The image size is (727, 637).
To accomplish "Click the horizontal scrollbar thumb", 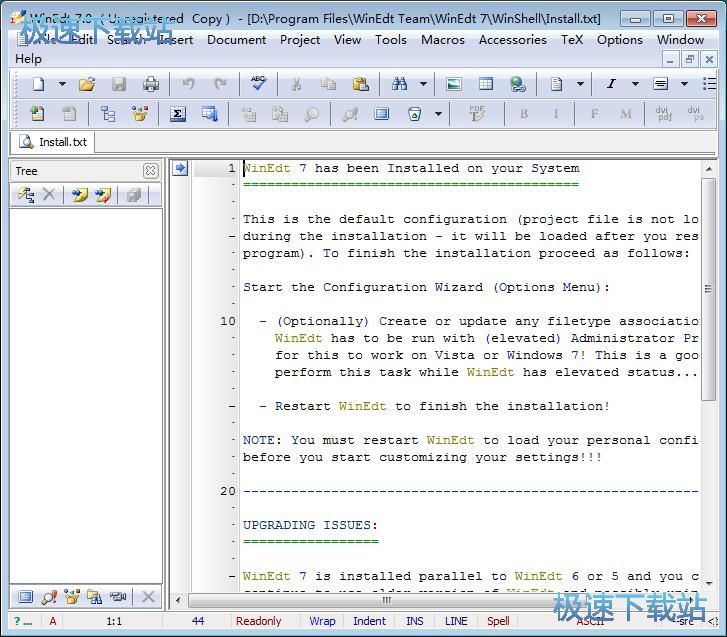I will 387,600.
